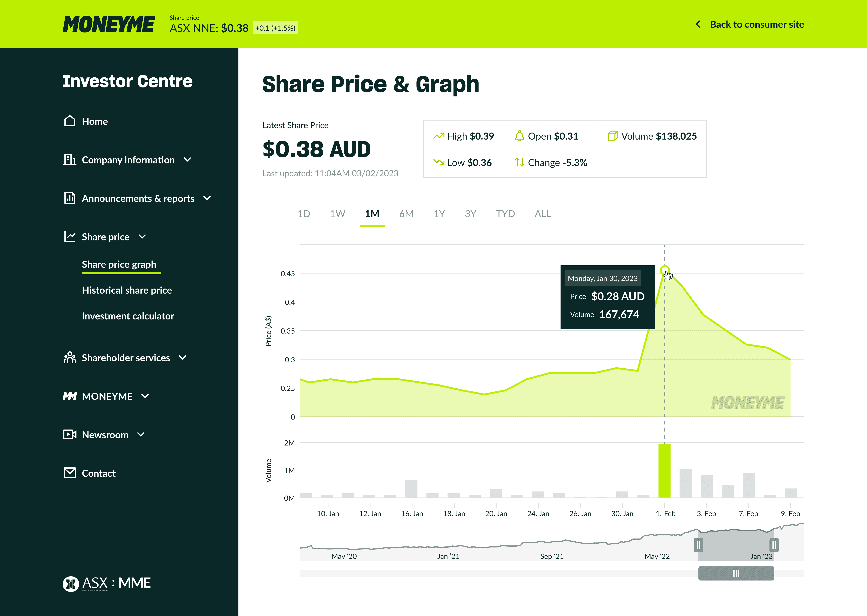867x616 pixels.
Task: Switch chart to 6M range
Action: [x=406, y=214]
